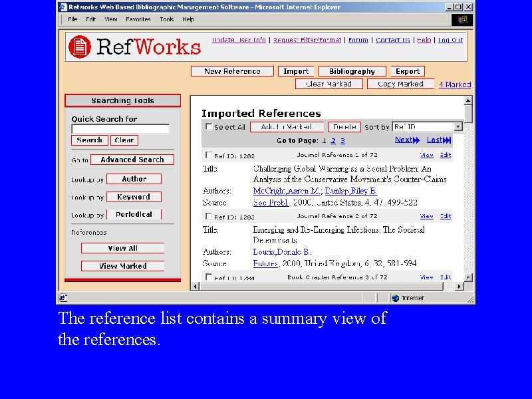Open the Soc Probl periodical link
The height and width of the screenshot is (399, 532).
271,203
